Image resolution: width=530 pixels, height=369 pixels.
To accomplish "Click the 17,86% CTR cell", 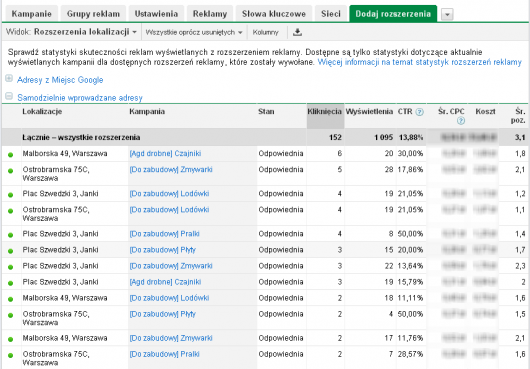I will (x=411, y=170).
